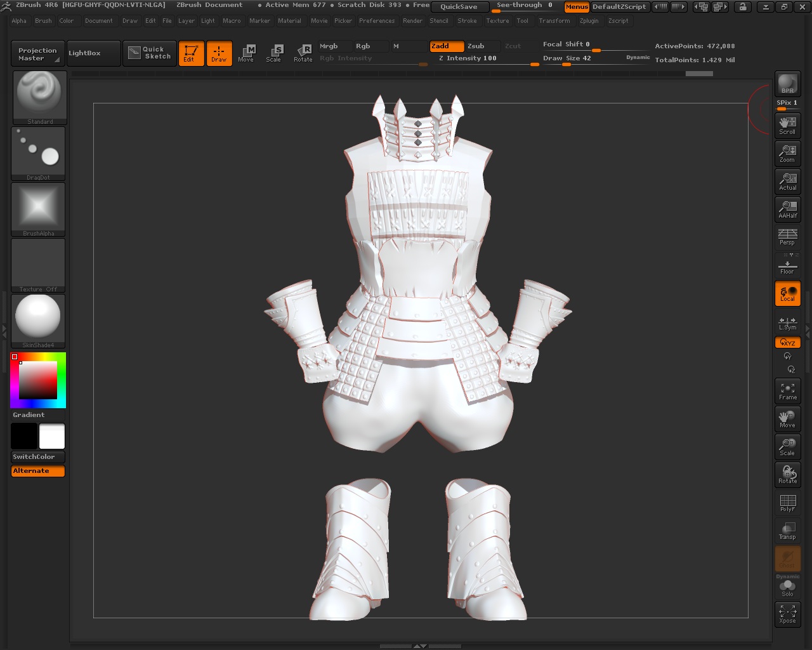Toggle PolyF polyframe display
This screenshot has height=650, width=812.
[787, 503]
